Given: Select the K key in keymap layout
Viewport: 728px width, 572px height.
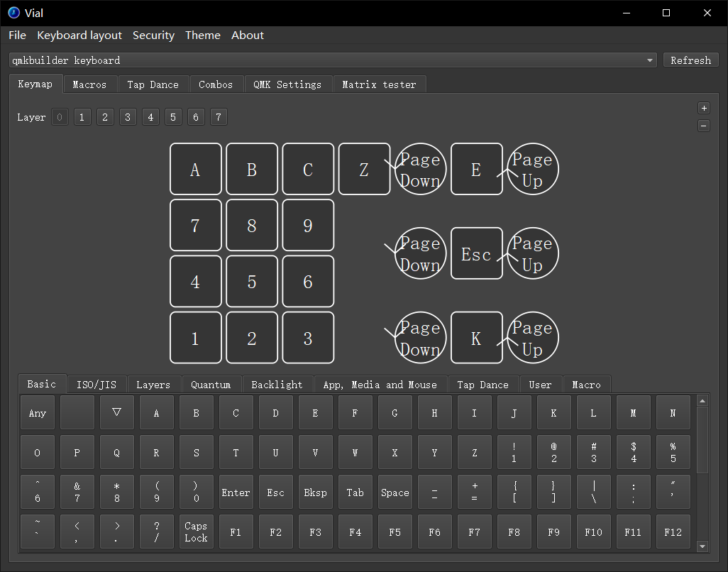Looking at the screenshot, I should [x=476, y=338].
